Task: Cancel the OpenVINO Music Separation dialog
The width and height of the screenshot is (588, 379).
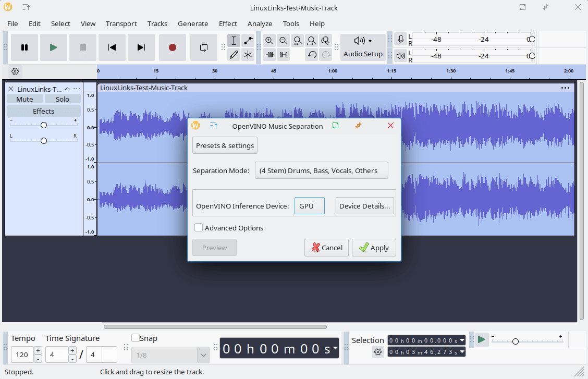Action: point(327,248)
